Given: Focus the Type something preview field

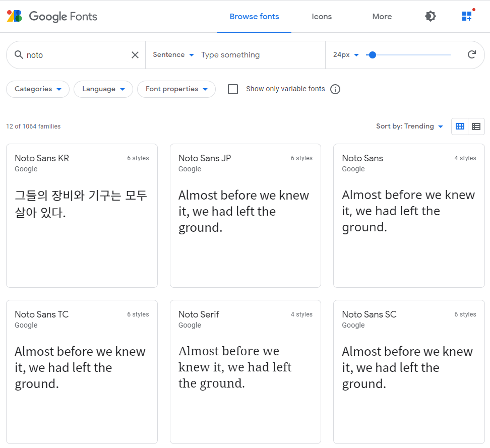Looking at the screenshot, I should 261,54.
